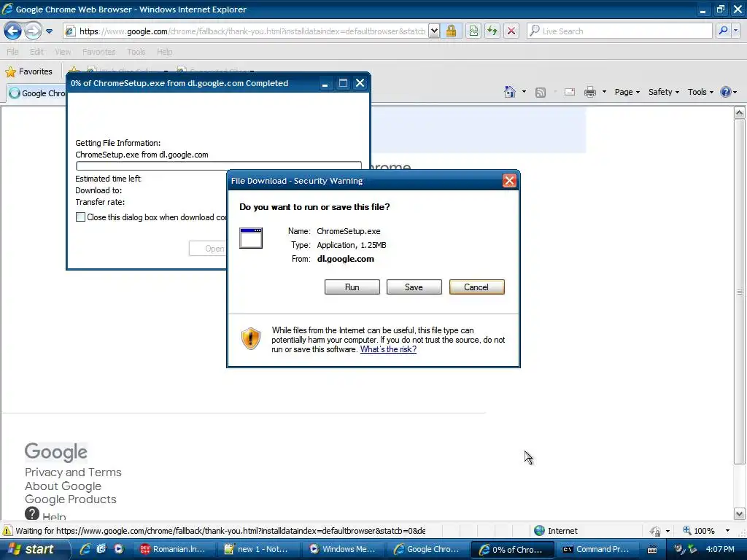
Task: Open the Google Products link
Action: pos(71,499)
